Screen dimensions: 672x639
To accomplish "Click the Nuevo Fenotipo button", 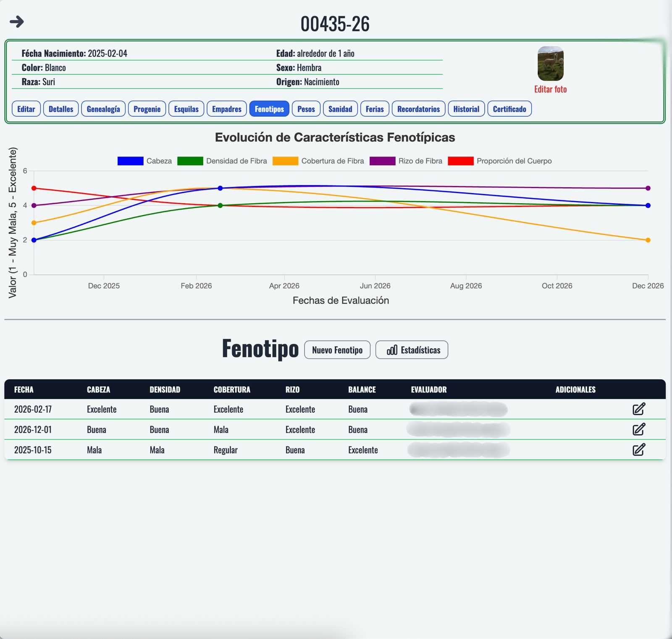I will click(x=337, y=350).
